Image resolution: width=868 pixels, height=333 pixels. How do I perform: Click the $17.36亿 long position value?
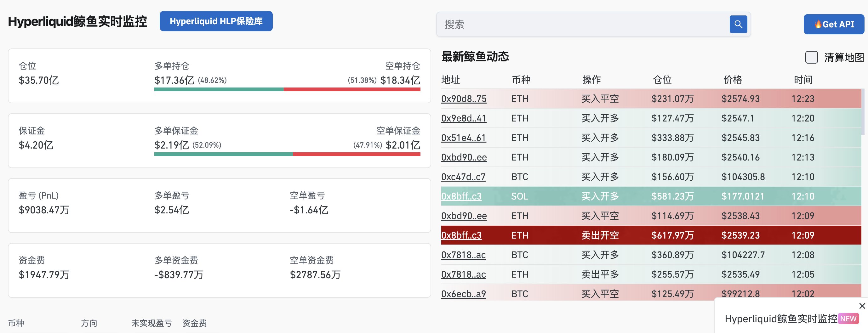tap(174, 80)
